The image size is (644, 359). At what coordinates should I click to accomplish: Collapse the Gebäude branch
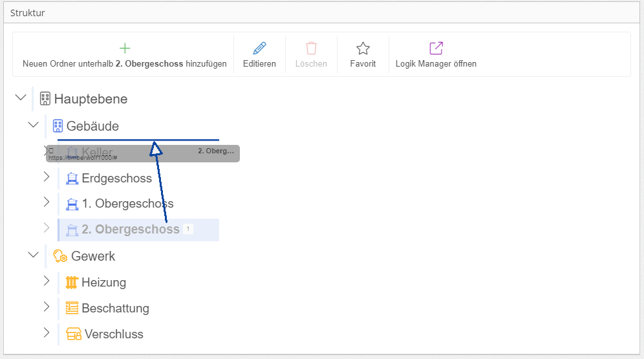coord(33,125)
